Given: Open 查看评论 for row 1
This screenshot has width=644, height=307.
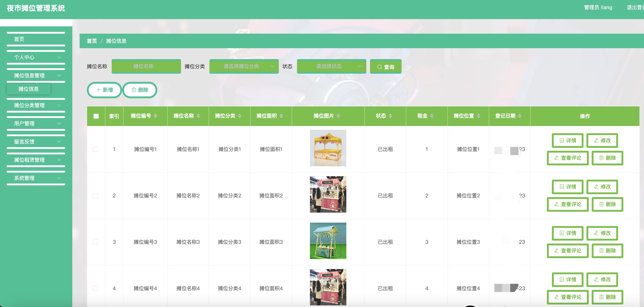Looking at the screenshot, I should tap(568, 158).
